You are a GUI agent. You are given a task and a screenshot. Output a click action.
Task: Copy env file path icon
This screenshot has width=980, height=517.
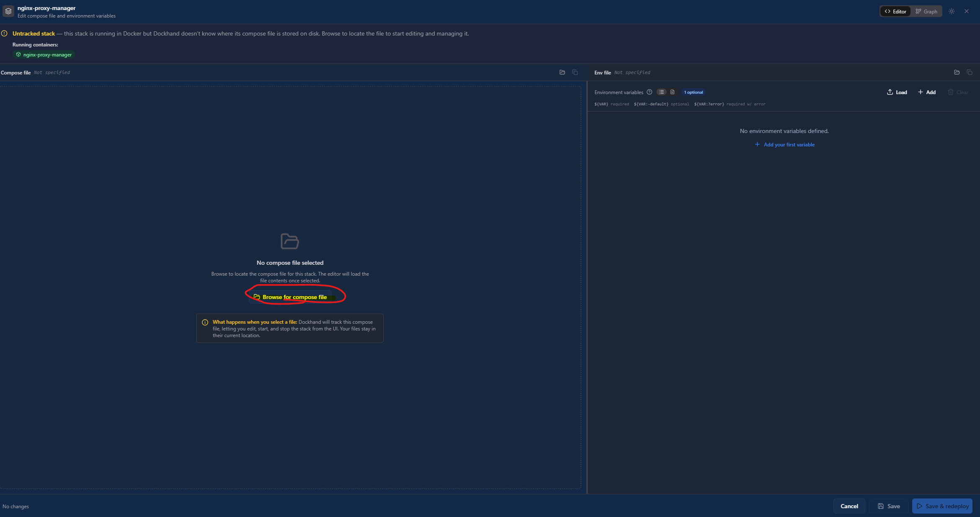pyautogui.click(x=969, y=72)
